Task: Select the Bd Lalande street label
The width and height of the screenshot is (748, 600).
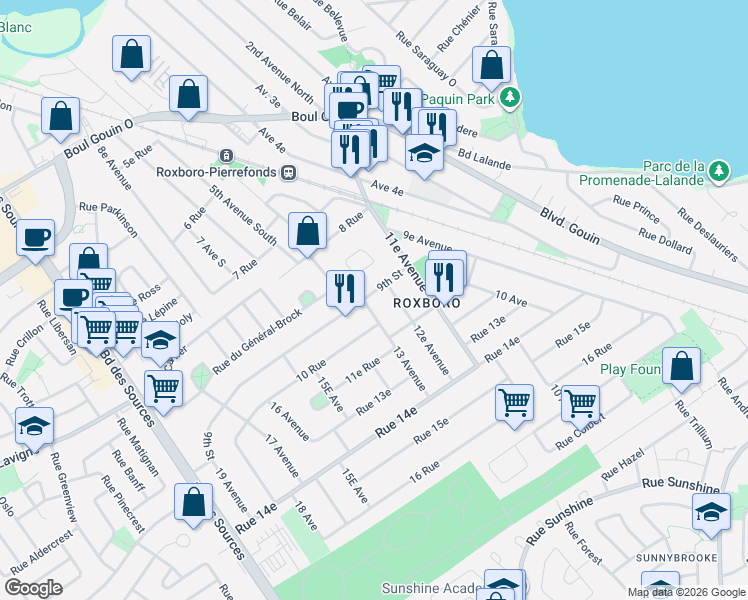Action: click(x=484, y=160)
